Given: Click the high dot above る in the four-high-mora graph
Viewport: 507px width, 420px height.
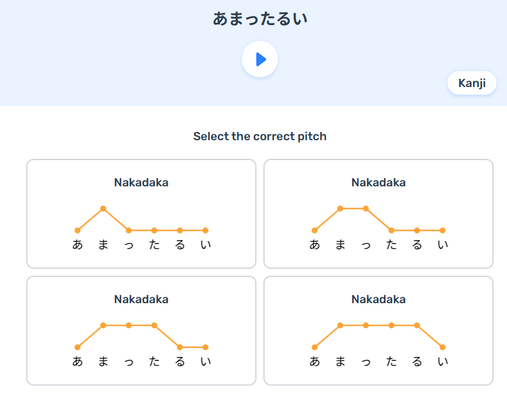Looking at the screenshot, I should [x=417, y=325].
